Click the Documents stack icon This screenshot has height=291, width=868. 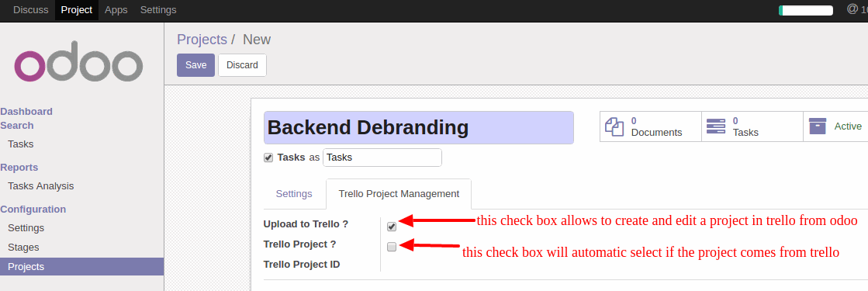tap(614, 126)
